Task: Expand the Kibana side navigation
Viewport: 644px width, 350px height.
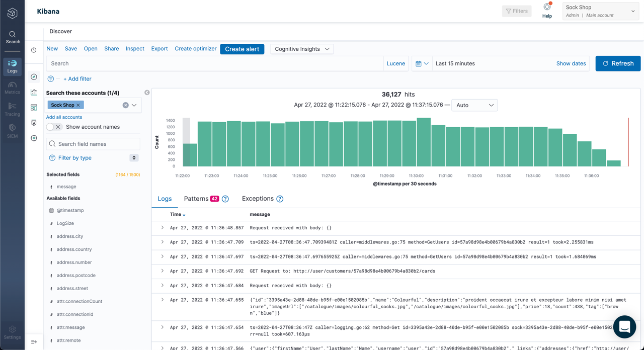Action: click(34, 342)
